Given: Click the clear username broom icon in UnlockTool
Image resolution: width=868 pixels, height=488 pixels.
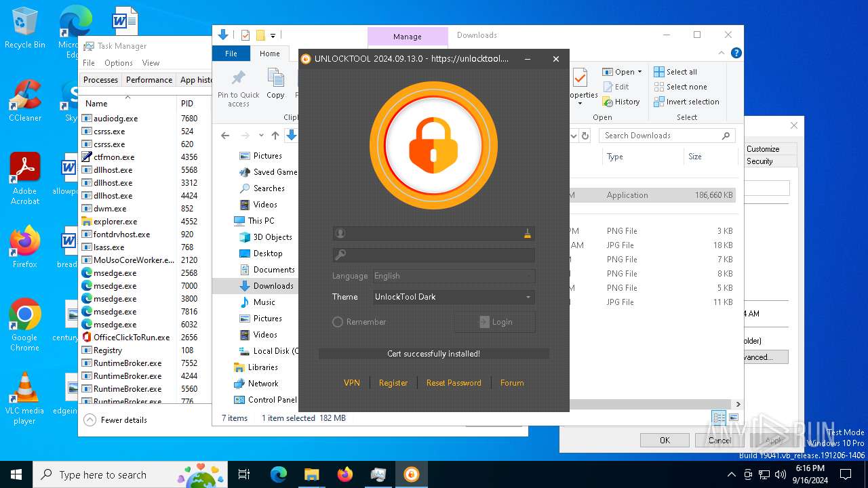Looking at the screenshot, I should 528,233.
